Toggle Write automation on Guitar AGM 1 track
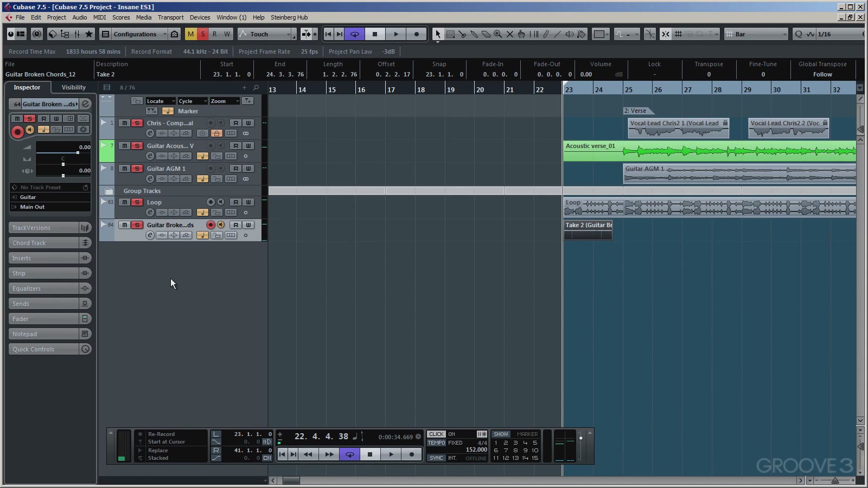Image resolution: width=868 pixels, height=488 pixels. tap(248, 169)
